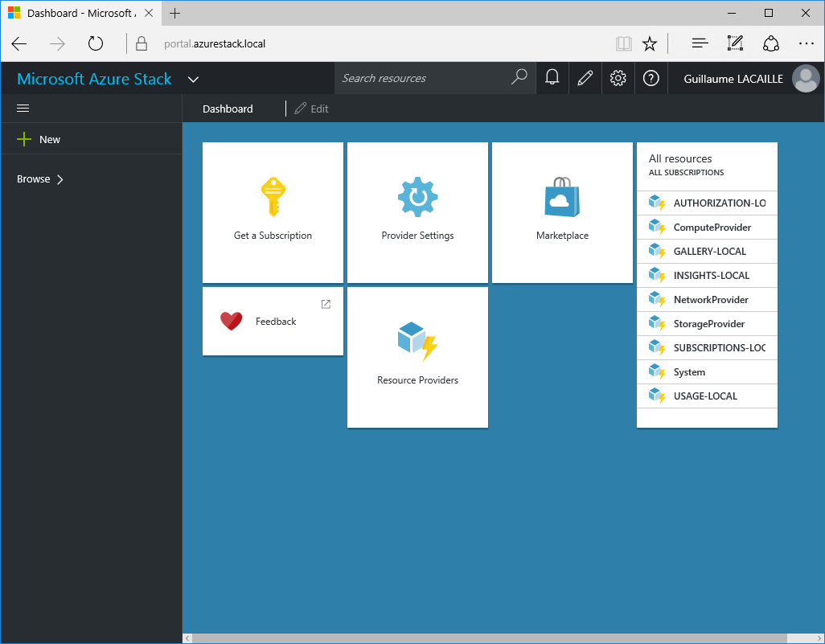This screenshot has height=644, width=825.
Task: Open Guillaume LACAILLE account menu
Action: click(750, 79)
